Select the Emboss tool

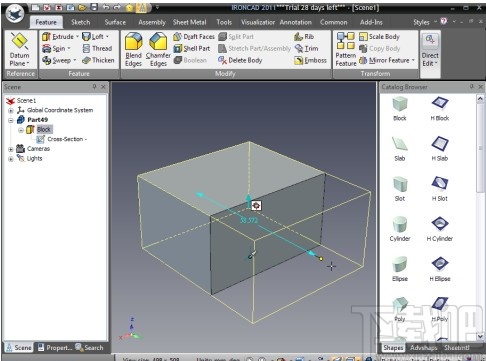pyautogui.click(x=310, y=60)
